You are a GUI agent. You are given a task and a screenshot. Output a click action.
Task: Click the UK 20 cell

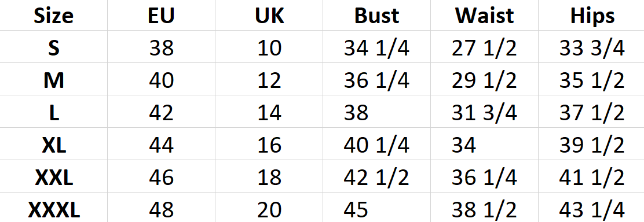tap(269, 208)
